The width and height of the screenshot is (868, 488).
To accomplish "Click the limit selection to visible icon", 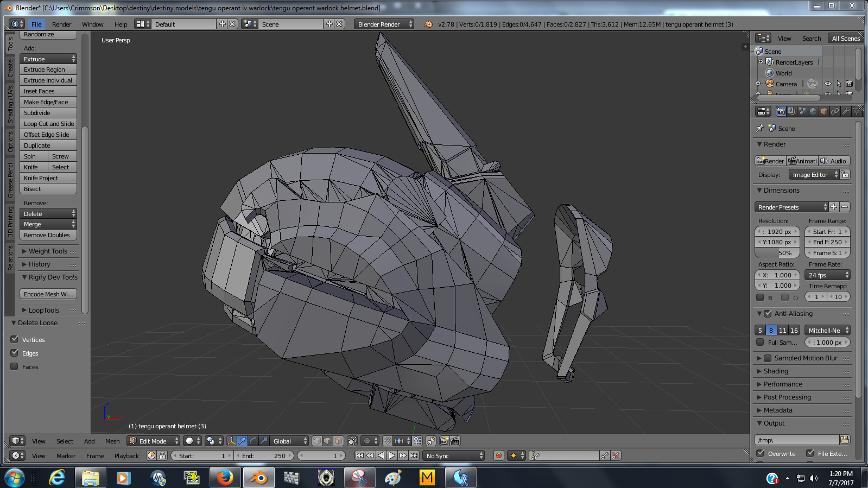I will pos(352,441).
